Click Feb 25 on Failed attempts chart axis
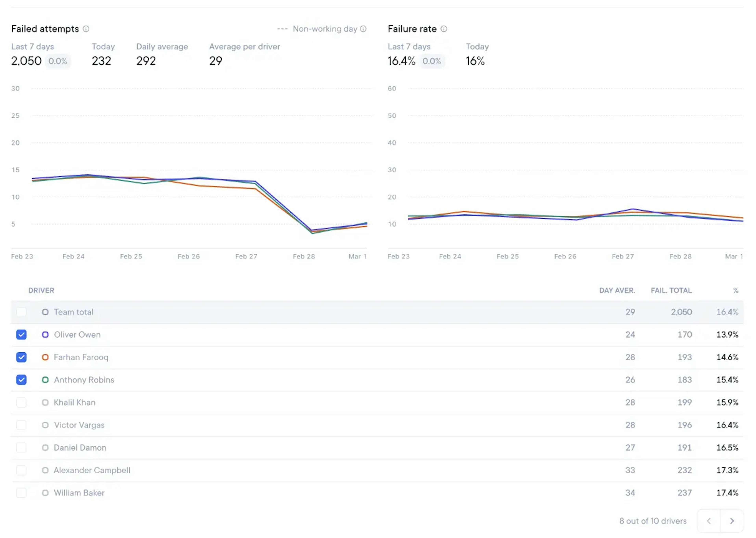 (131, 256)
